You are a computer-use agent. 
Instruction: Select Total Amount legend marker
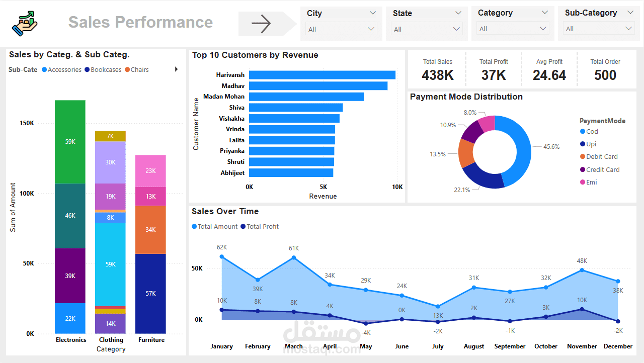(194, 227)
